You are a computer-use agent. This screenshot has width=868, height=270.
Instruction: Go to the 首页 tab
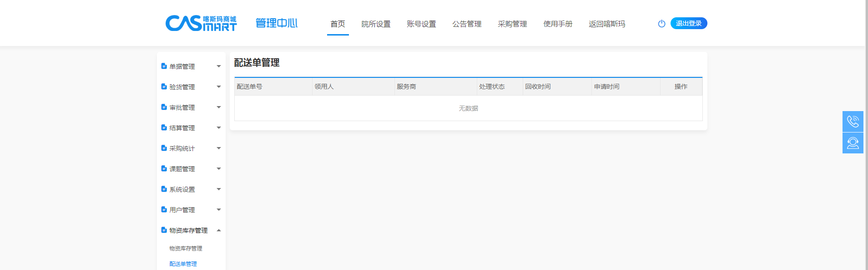(338, 24)
